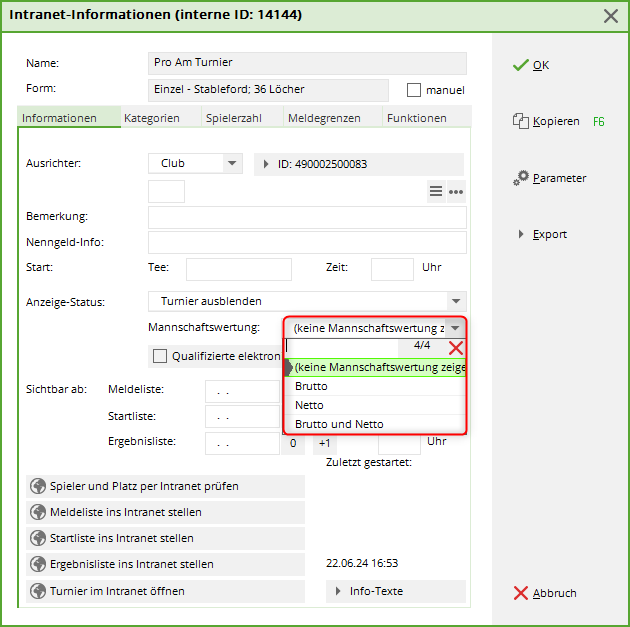
Task: Click globe icon for Turnier im Intranet öffnen
Action: coord(38,591)
